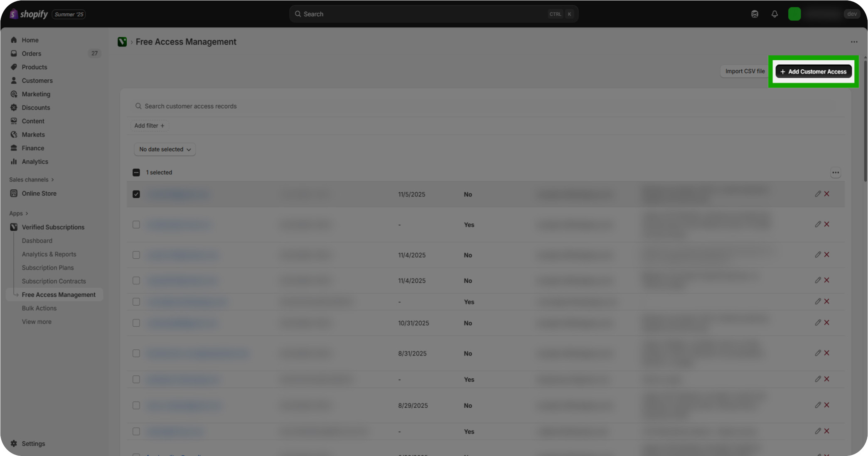Viewport: 868px width, 456px height.
Task: Open Bulk Actions in the app menu
Action: click(39, 308)
